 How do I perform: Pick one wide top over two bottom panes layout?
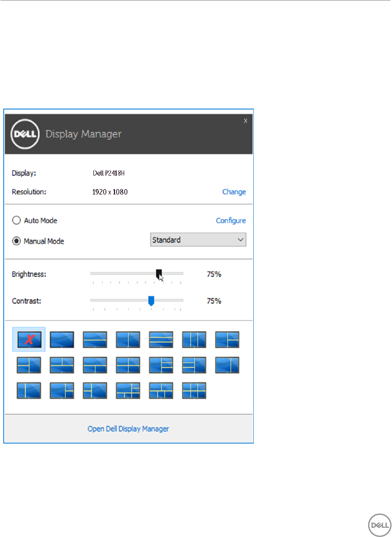coord(95,365)
